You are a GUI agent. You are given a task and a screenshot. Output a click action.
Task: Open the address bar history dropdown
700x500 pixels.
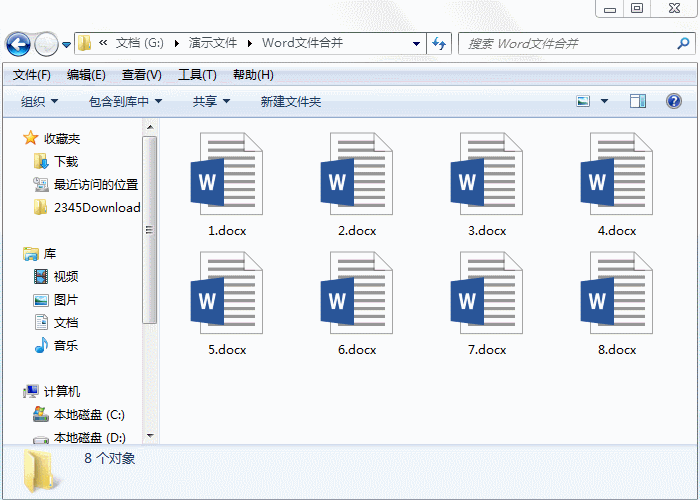click(x=416, y=44)
